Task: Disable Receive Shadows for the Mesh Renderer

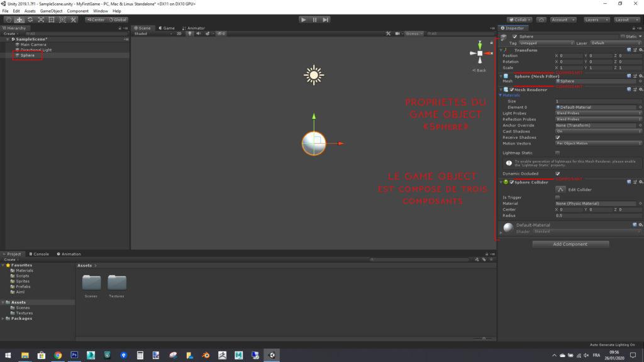Action: tap(557, 137)
